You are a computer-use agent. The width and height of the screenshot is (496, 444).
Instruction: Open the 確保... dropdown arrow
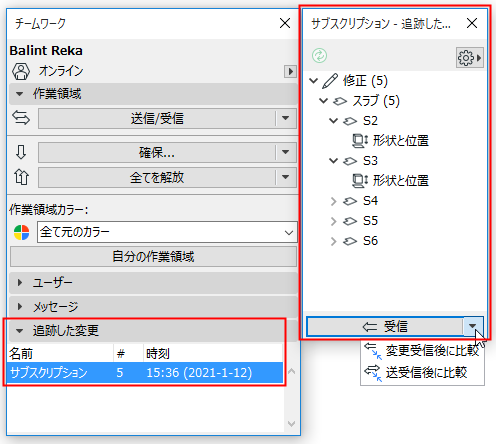pos(286,153)
